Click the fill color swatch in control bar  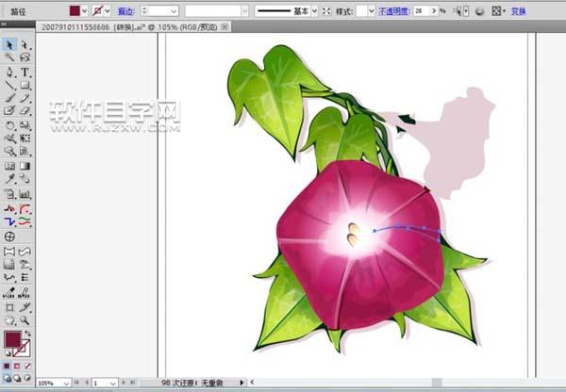pos(75,11)
